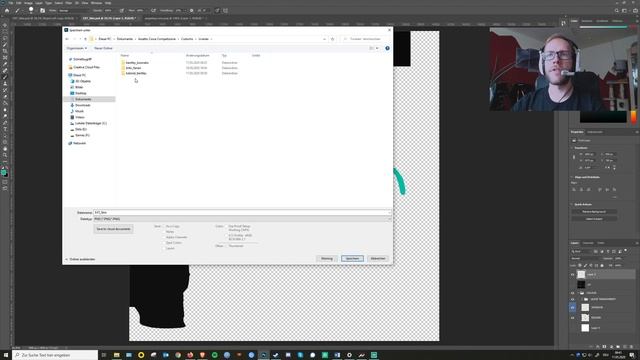Switch to the third document tab
Image resolution: width=640 pixels, height=360 pixels.
[175, 18]
